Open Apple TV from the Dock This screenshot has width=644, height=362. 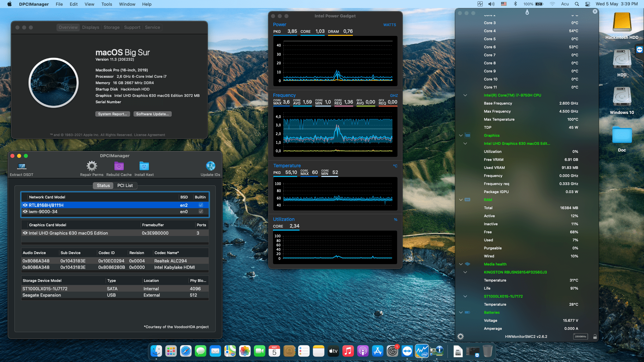pyautogui.click(x=333, y=351)
